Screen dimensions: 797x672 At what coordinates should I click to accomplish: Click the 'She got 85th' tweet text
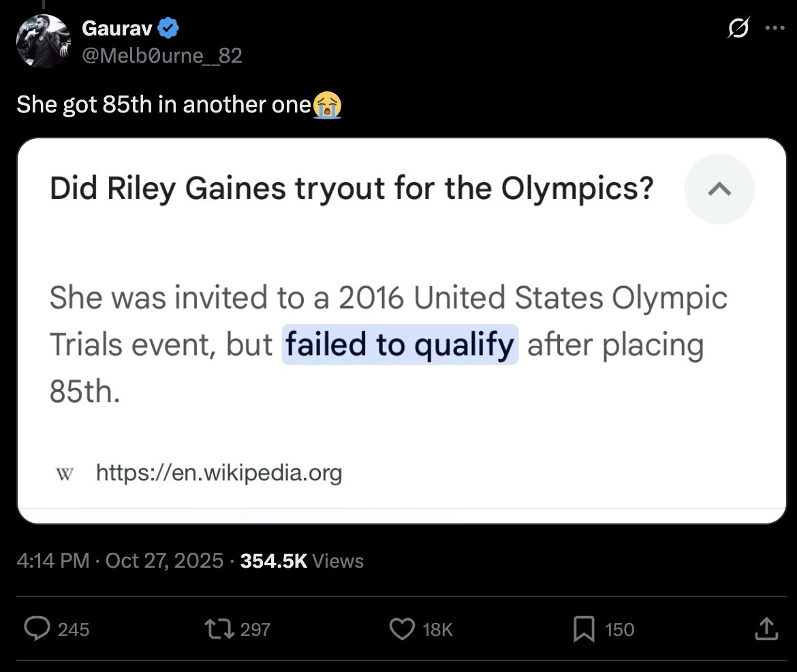coord(163,105)
